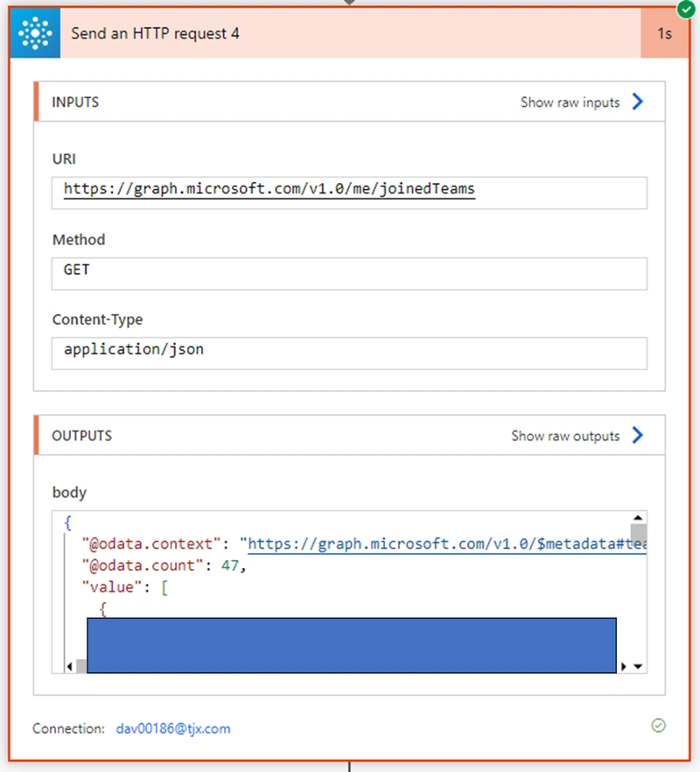The image size is (700, 772).
Task: Click the Content-Type label
Action: pyautogui.click(x=97, y=319)
